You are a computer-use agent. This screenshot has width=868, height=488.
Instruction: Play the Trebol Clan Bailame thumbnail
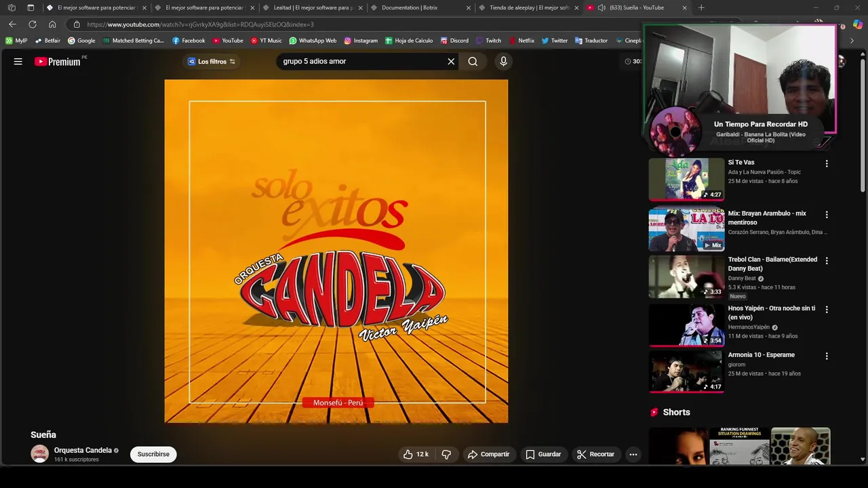(686, 277)
